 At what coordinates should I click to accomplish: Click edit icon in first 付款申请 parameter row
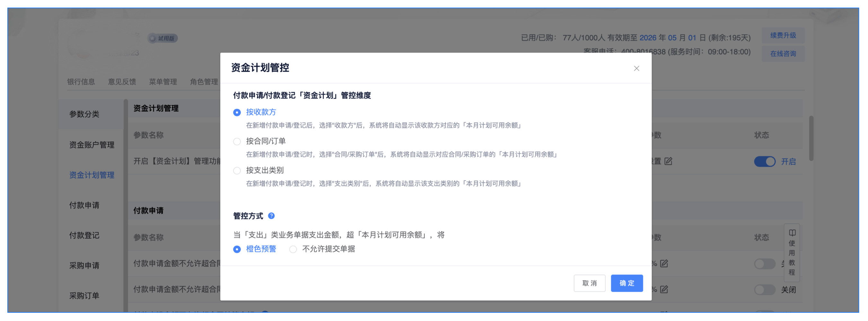click(664, 264)
